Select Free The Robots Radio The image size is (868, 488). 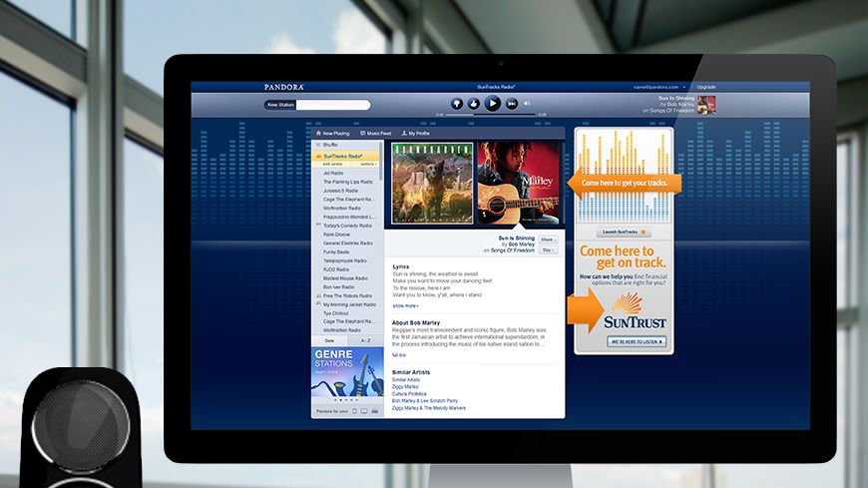(x=347, y=295)
